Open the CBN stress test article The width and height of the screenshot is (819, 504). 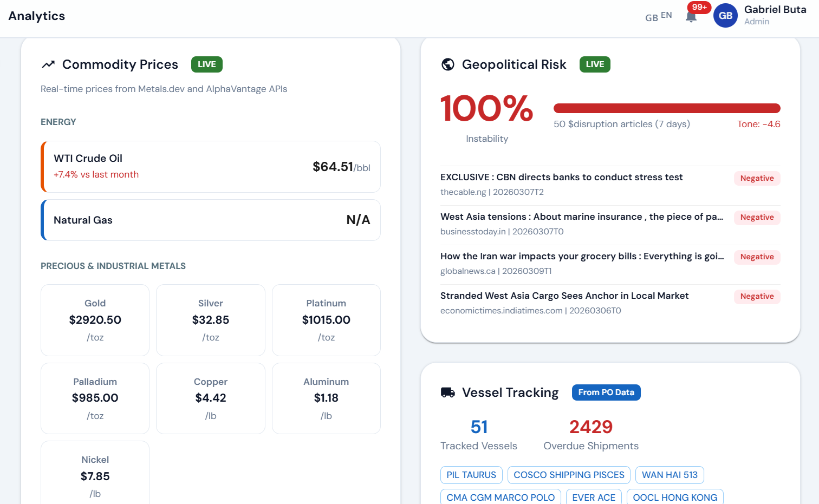(561, 178)
